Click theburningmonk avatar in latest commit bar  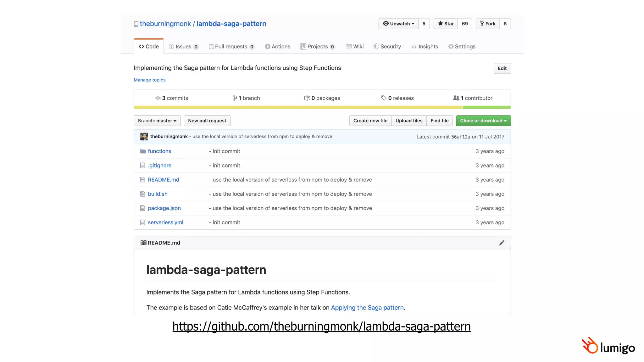[x=144, y=136]
